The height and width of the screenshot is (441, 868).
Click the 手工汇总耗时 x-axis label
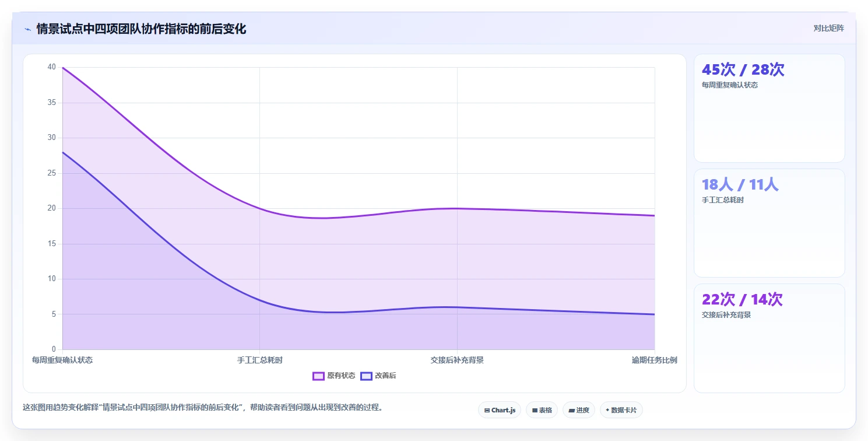click(259, 360)
